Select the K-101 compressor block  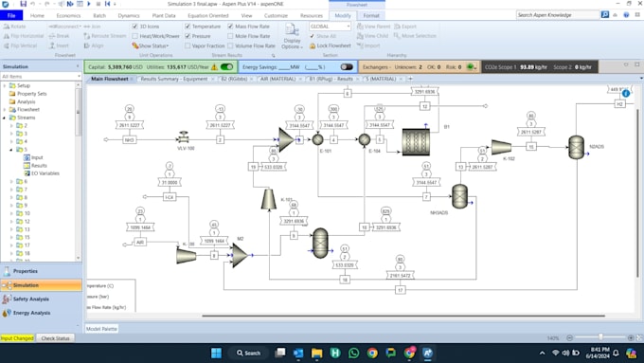coord(269,199)
